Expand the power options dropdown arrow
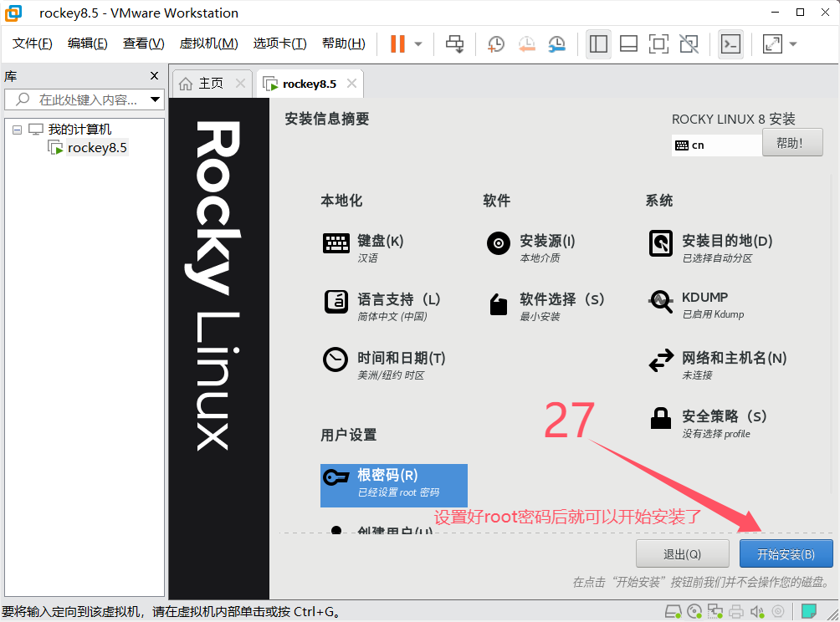Viewport: 840px width, 622px height. pyautogui.click(x=418, y=44)
